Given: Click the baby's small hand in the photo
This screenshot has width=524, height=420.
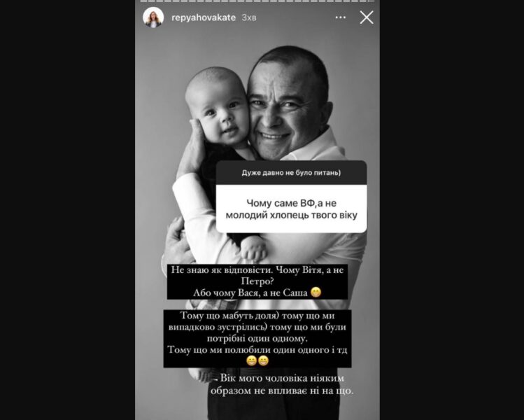Looking at the screenshot, I should (x=253, y=248).
